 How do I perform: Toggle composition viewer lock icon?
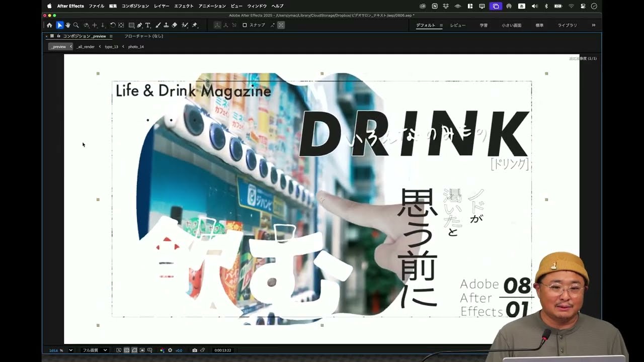pos(58,36)
